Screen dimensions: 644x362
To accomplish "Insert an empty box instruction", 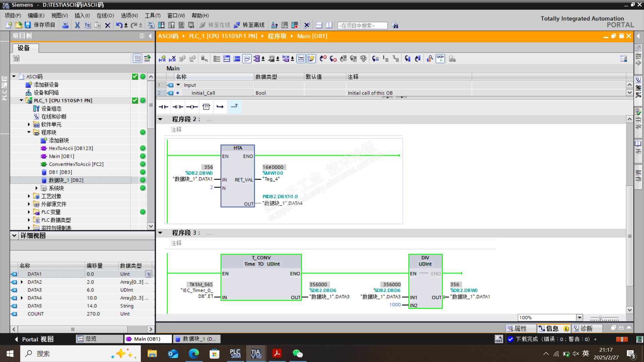I will click(206, 107).
